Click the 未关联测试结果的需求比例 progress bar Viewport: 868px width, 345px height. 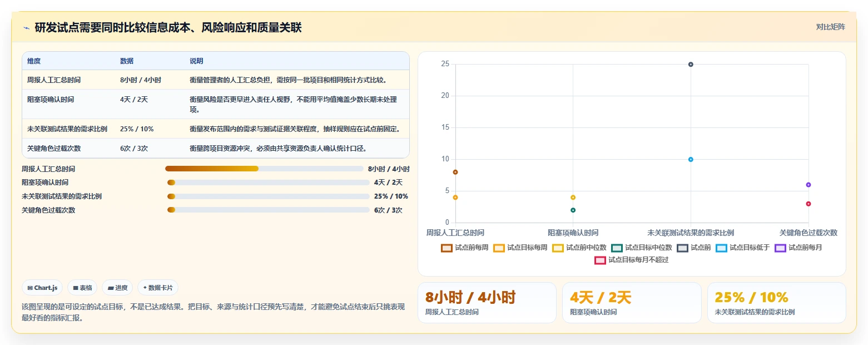[x=268, y=196]
